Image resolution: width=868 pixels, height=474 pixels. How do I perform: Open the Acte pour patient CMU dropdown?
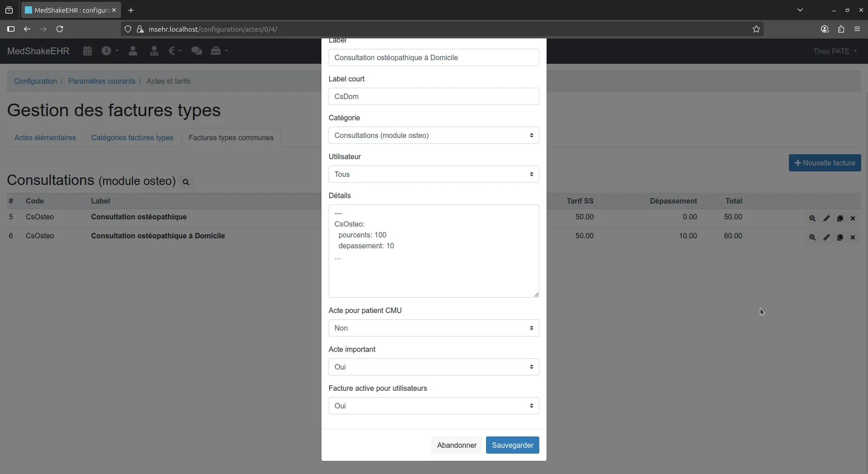coord(434,328)
